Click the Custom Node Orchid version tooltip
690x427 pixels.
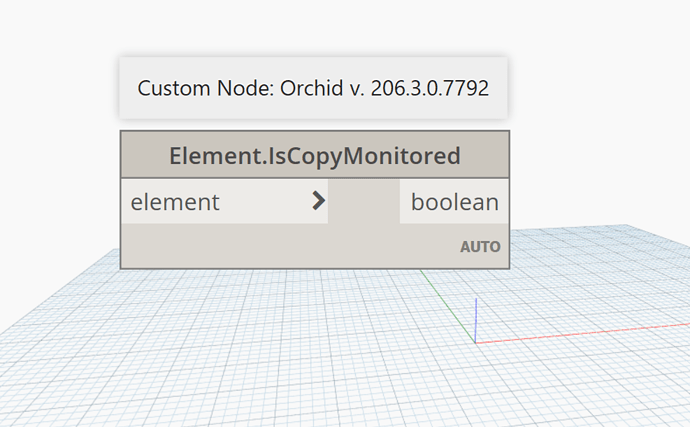(x=313, y=88)
